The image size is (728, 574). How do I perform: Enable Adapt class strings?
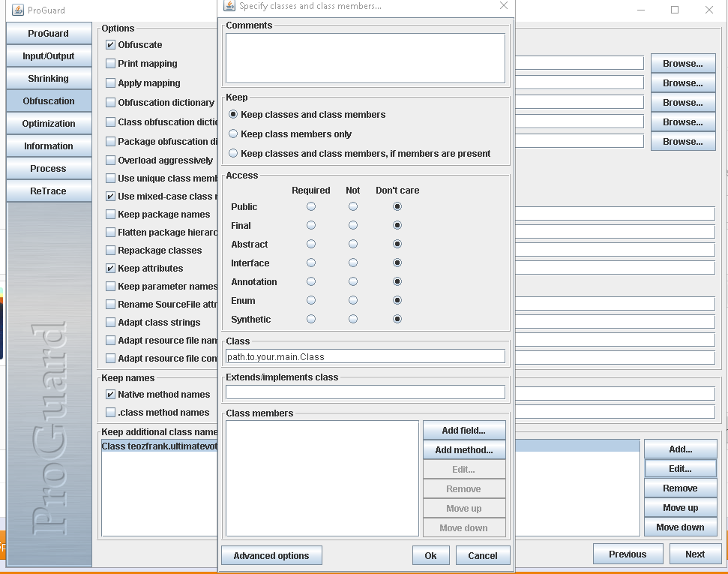(110, 323)
